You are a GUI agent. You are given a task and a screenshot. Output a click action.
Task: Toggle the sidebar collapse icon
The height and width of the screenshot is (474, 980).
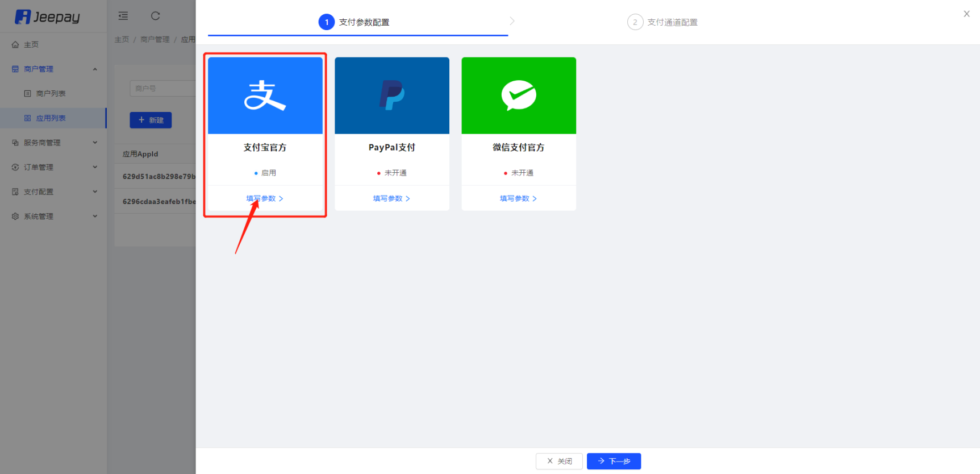[123, 16]
